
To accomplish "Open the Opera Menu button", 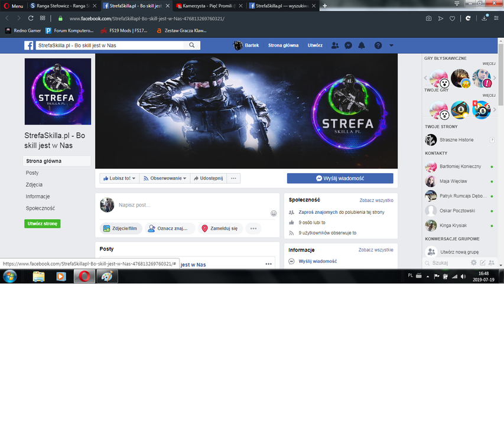I will coord(14,6).
